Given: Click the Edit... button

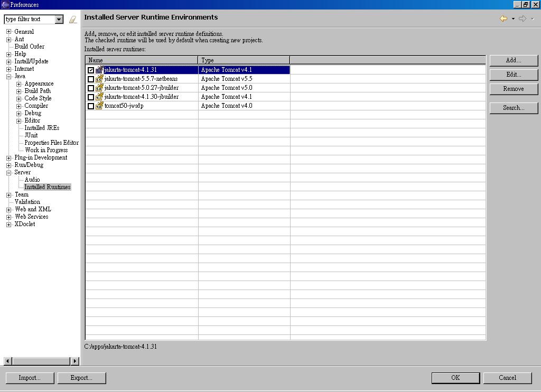Looking at the screenshot, I should click(x=514, y=74).
